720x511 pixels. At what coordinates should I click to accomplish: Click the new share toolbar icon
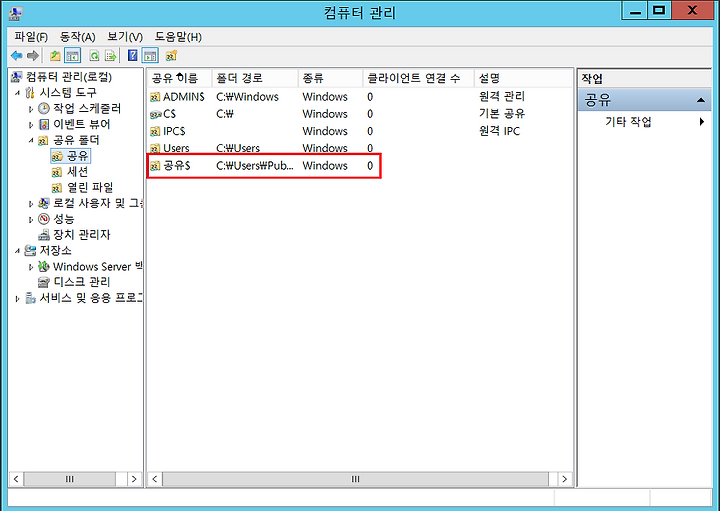point(171,56)
